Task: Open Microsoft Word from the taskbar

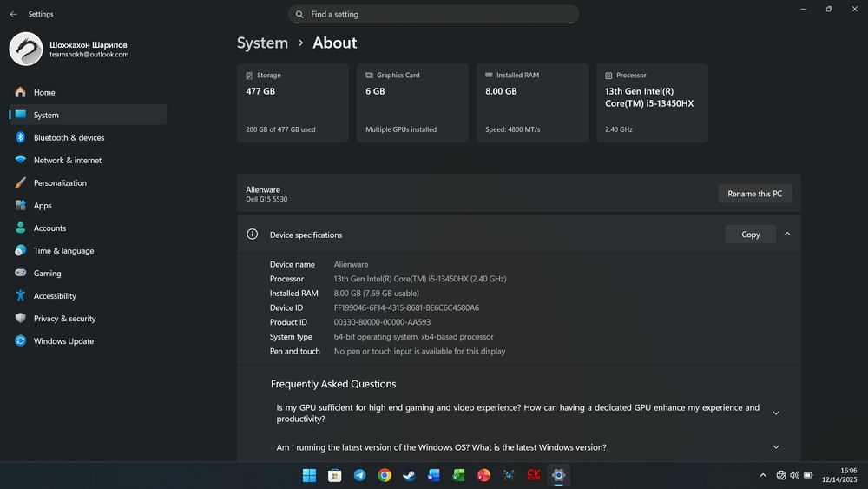Action: [434, 475]
